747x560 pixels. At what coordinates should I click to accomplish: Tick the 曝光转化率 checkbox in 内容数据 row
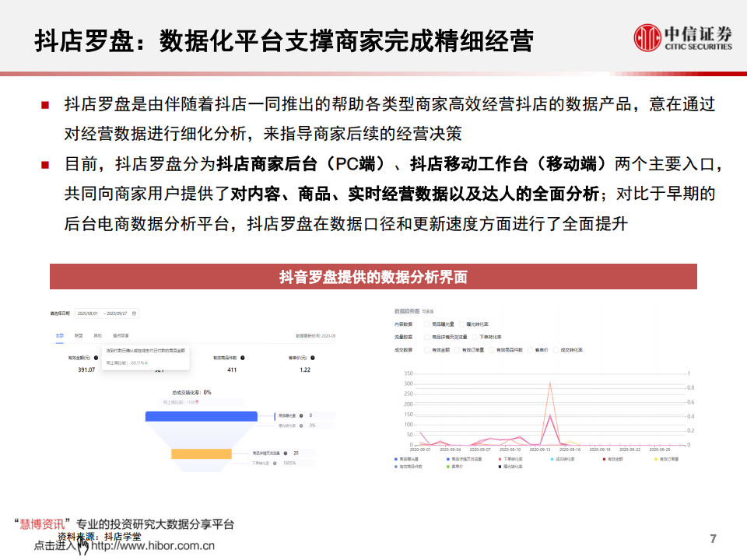tap(461, 324)
